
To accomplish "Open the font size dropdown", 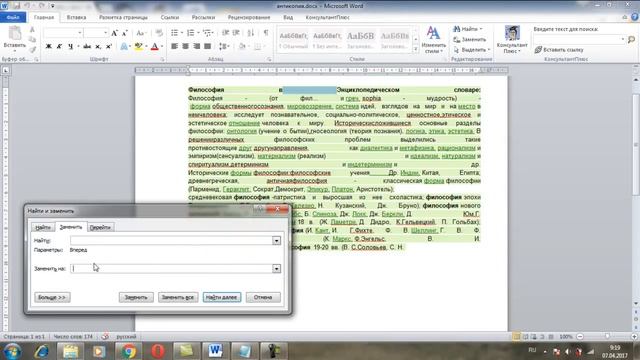I will point(105,33).
